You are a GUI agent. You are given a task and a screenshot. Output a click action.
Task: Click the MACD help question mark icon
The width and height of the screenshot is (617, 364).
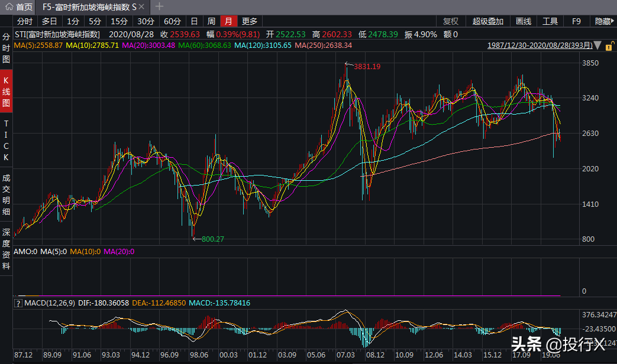(18, 303)
